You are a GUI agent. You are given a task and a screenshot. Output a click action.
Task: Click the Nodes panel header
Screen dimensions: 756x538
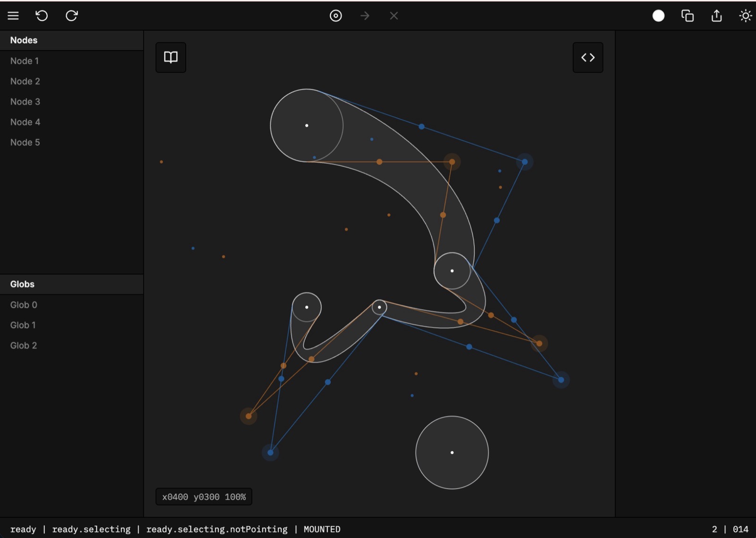click(x=72, y=40)
